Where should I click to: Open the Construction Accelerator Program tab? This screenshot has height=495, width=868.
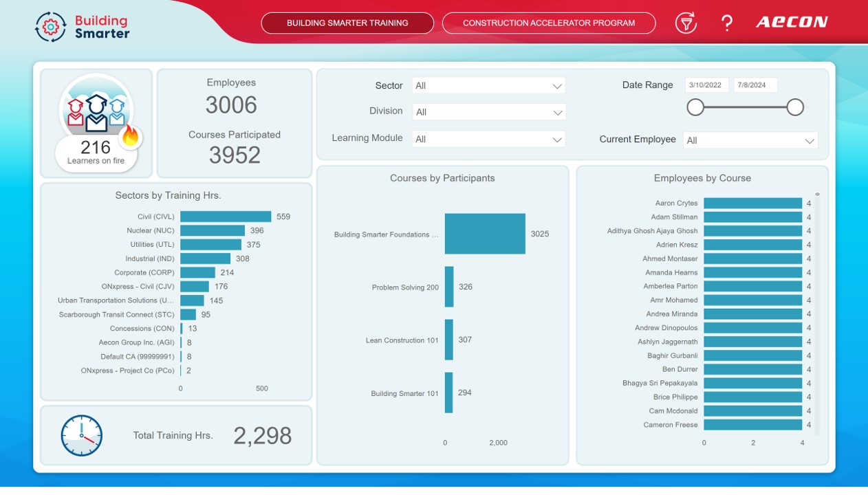point(549,23)
